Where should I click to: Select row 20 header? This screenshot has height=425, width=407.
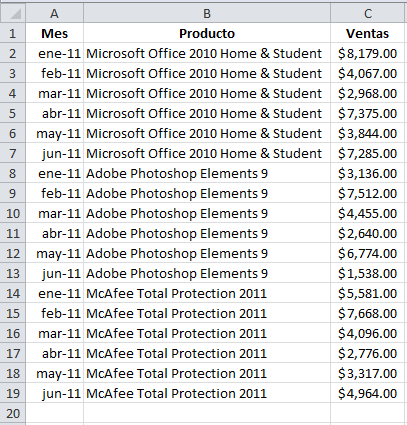13,413
